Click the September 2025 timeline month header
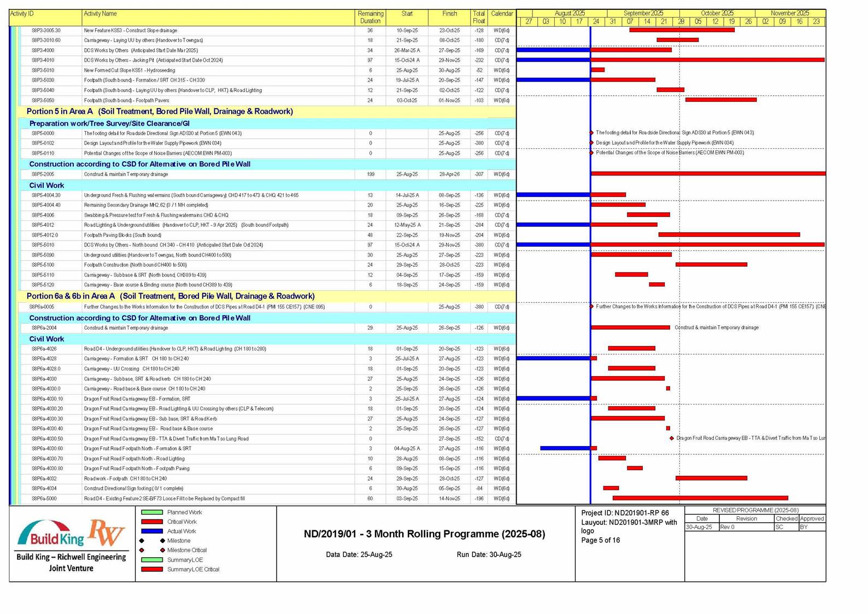 pos(643,13)
